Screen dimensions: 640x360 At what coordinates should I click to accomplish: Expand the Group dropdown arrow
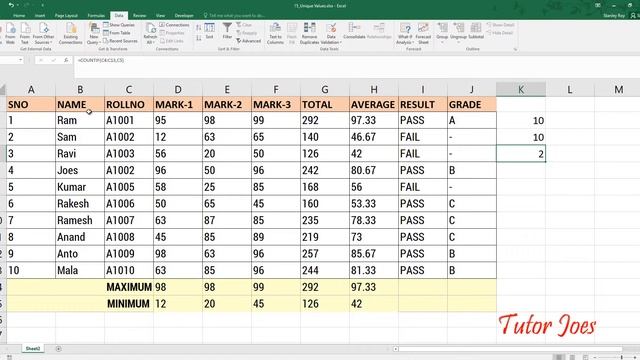pos(442,42)
